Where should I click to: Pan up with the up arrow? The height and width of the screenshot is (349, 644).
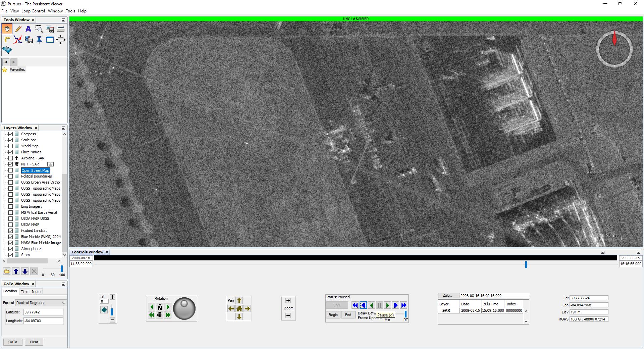[239, 300]
